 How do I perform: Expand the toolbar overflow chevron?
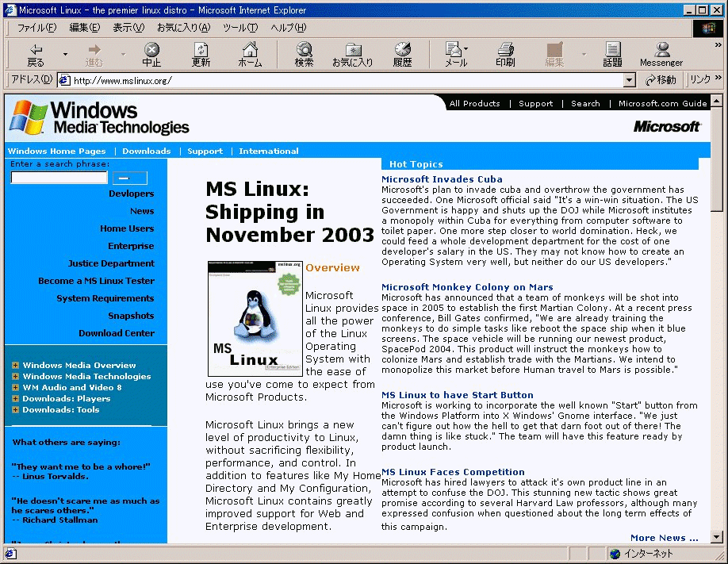[718, 45]
